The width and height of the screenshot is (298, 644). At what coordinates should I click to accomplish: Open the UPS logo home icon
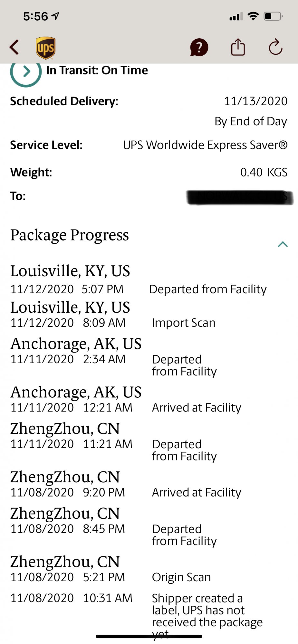coord(45,48)
